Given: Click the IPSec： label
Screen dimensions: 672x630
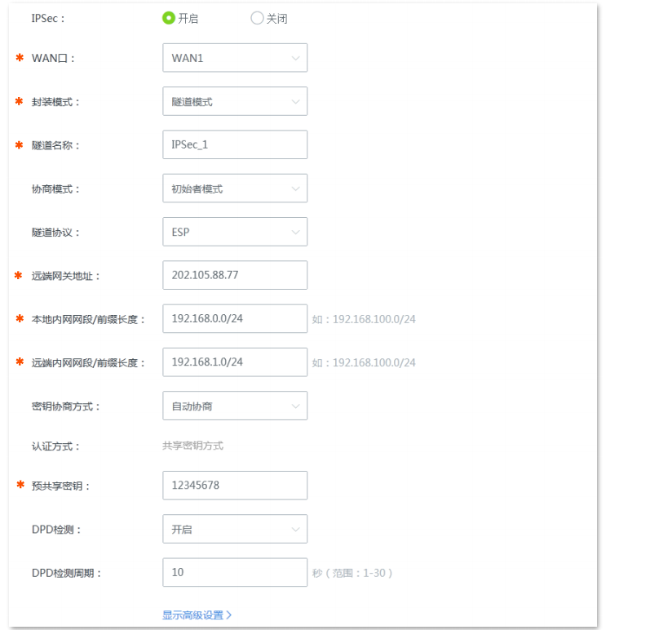Looking at the screenshot, I should tap(48, 19).
